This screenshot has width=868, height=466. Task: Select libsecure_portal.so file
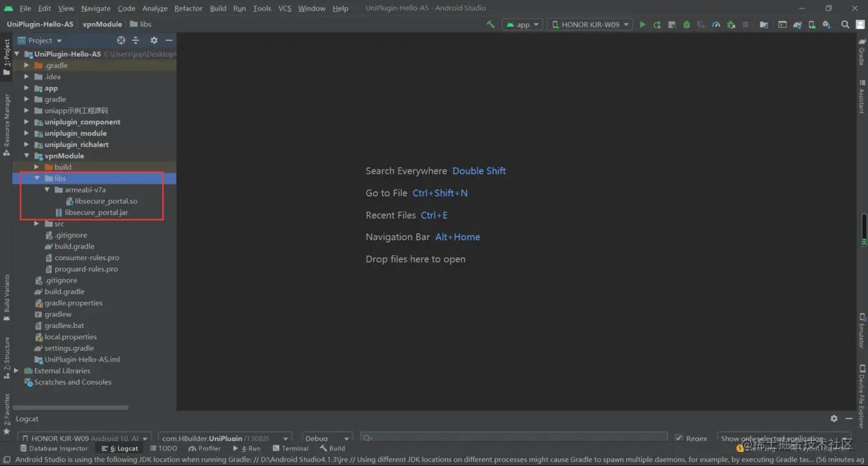tap(106, 201)
